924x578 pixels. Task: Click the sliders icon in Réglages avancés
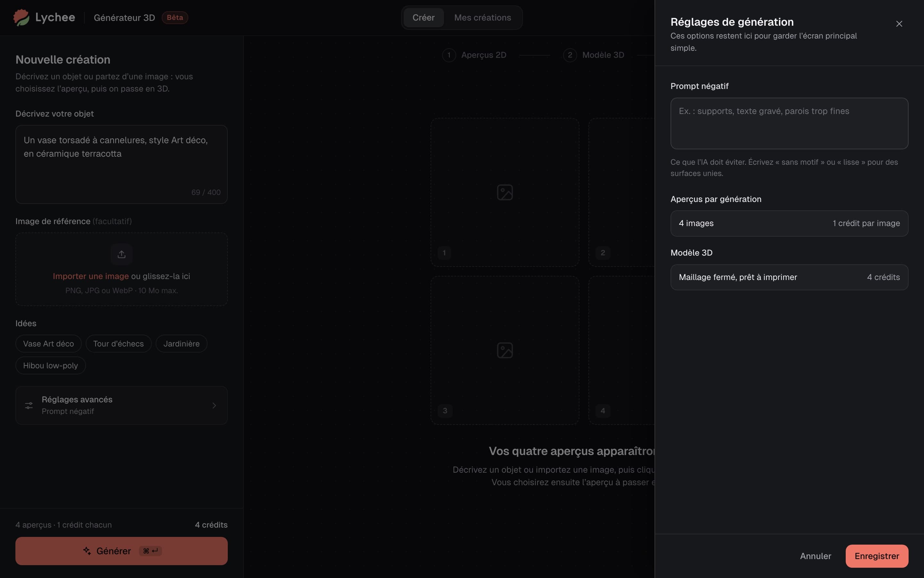(29, 405)
